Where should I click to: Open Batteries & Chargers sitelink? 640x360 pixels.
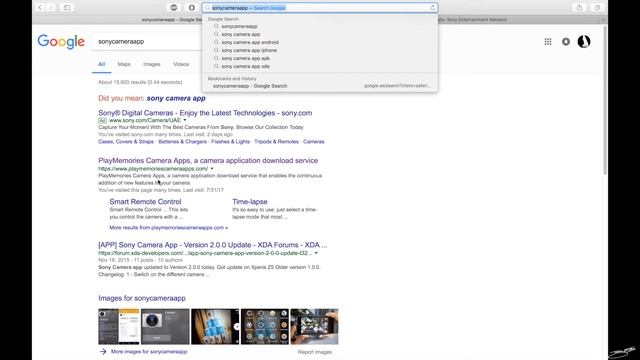182,142
